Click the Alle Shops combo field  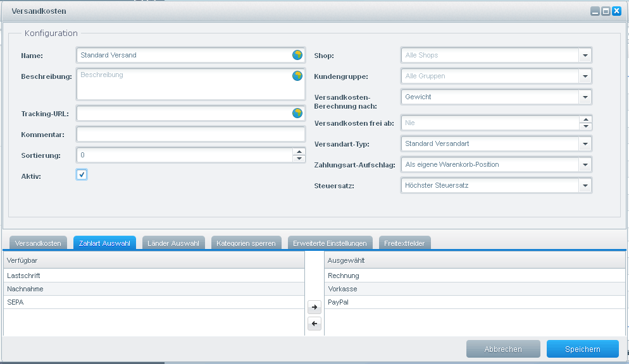click(x=490, y=55)
